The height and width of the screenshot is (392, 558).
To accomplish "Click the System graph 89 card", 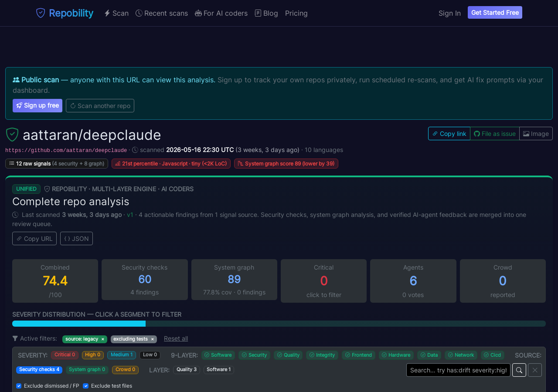I will click(234, 280).
